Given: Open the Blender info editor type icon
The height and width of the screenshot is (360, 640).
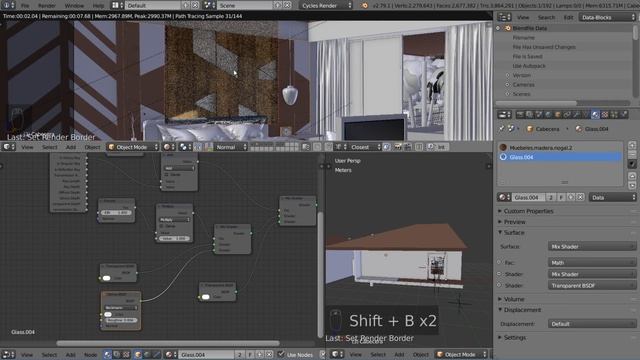Looking at the screenshot, I should click(x=8, y=5).
